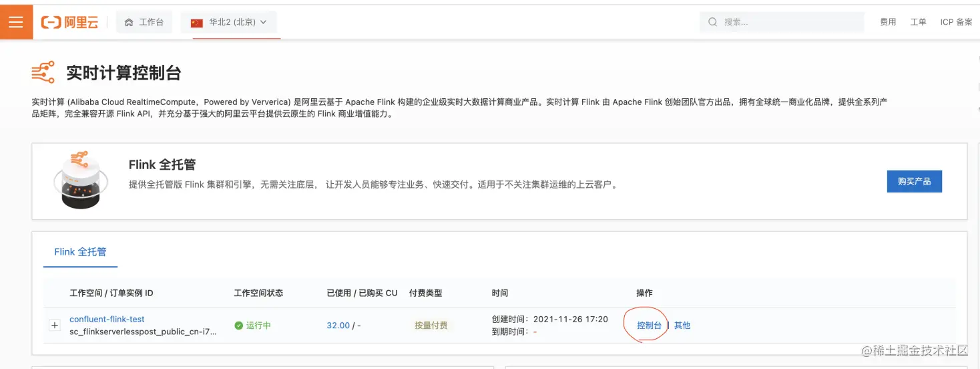Click the realtime compute console icon
Viewport: 980px width, 369px height.
pos(43,72)
